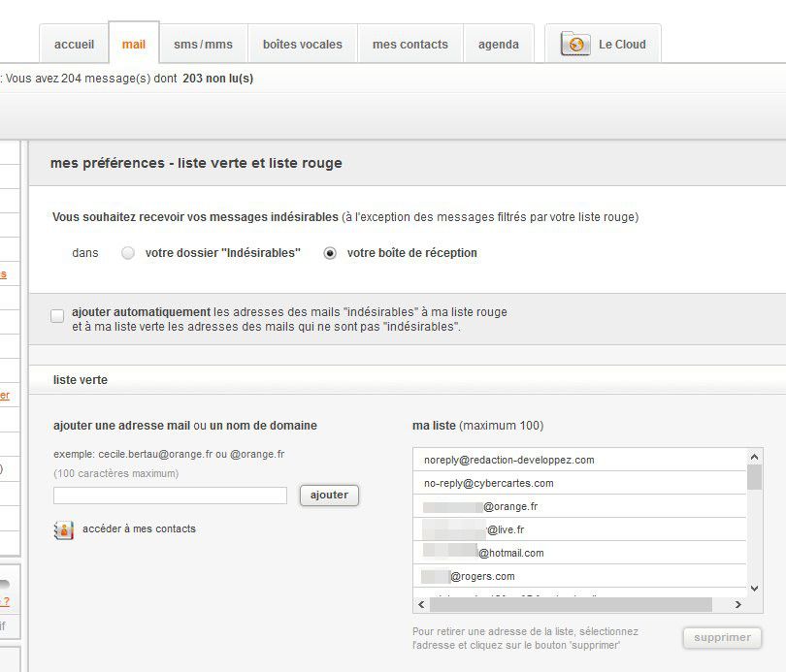Click the list's scroll up arrow
786x672 pixels.
[x=754, y=457]
